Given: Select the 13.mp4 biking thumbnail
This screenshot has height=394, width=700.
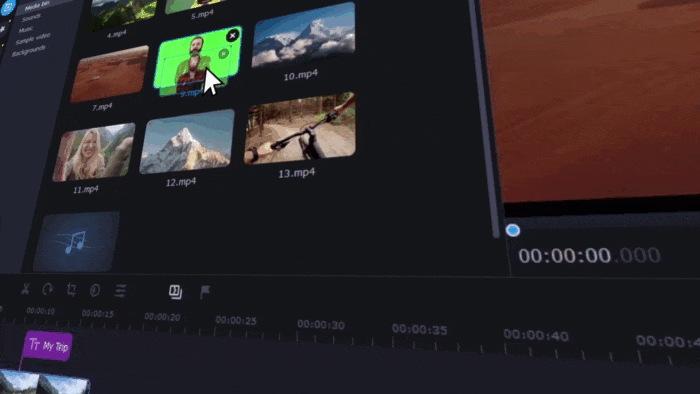Looking at the screenshot, I should click(300, 128).
